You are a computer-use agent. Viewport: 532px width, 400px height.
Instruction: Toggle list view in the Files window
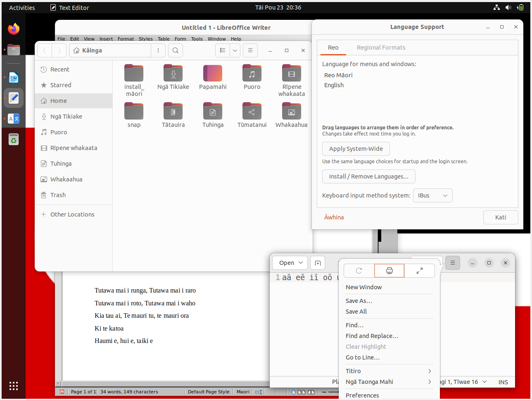click(x=222, y=50)
